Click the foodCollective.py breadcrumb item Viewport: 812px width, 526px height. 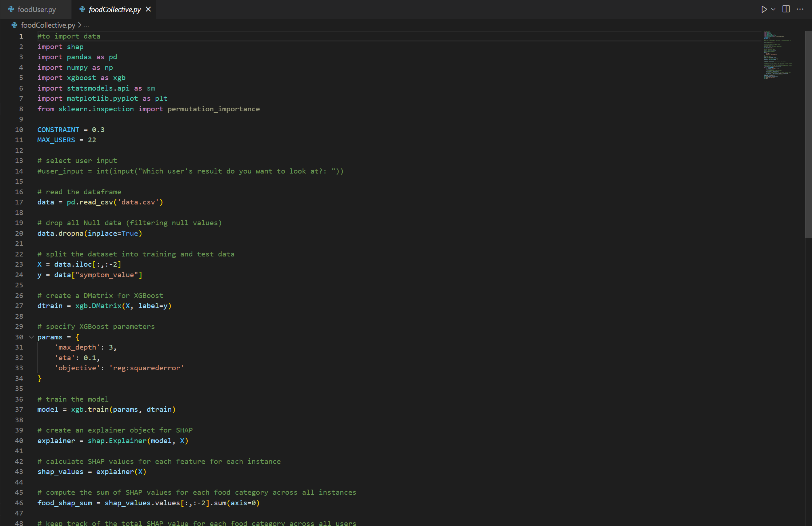click(x=48, y=25)
